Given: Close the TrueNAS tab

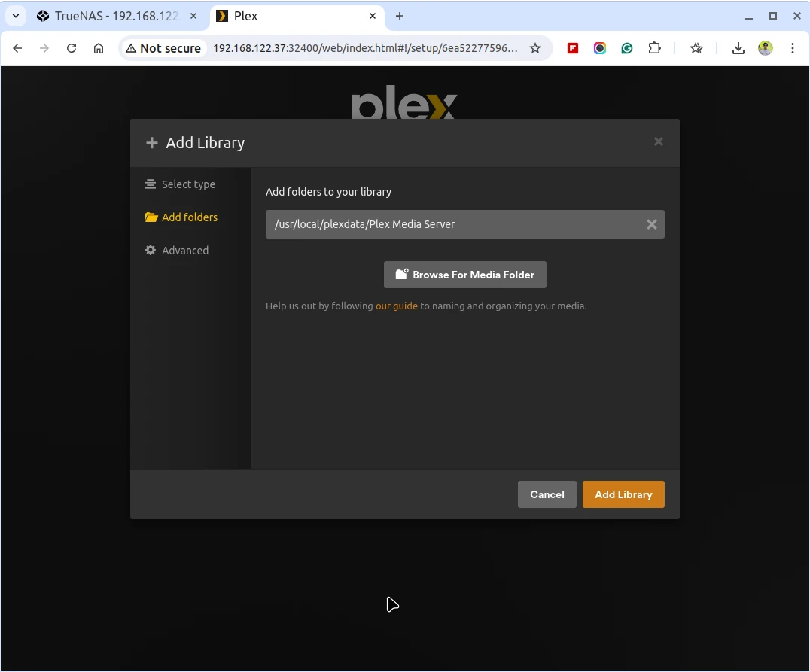Looking at the screenshot, I should click(193, 16).
